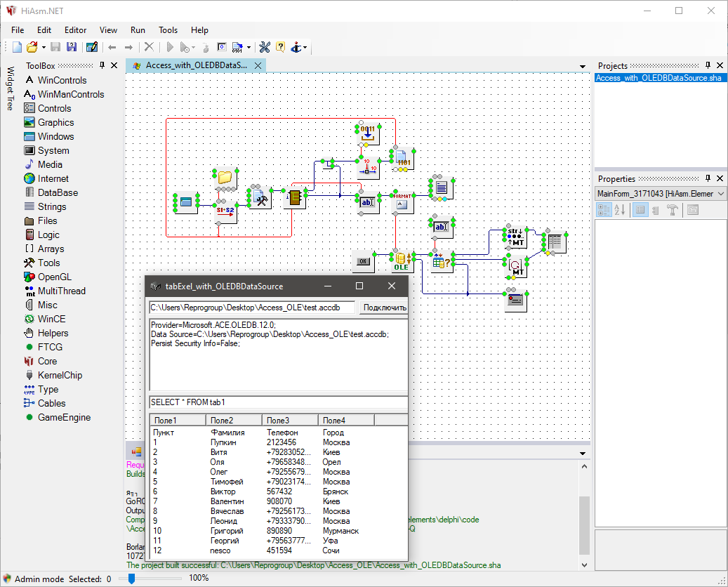The height and width of the screenshot is (587, 728).
Task: Click the New file toolbar icon
Action: click(18, 47)
